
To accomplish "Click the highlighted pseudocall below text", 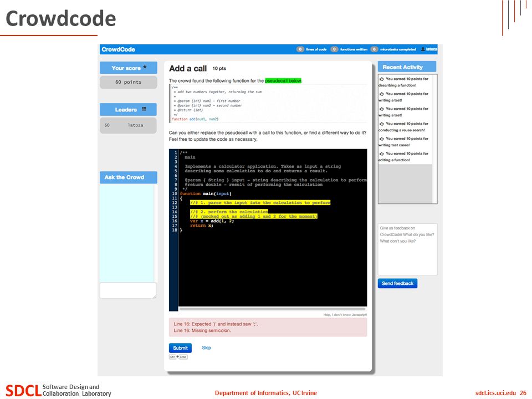I will [x=283, y=81].
